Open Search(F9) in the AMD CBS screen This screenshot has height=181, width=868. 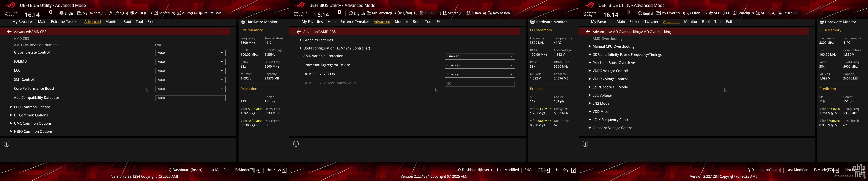click(x=164, y=13)
